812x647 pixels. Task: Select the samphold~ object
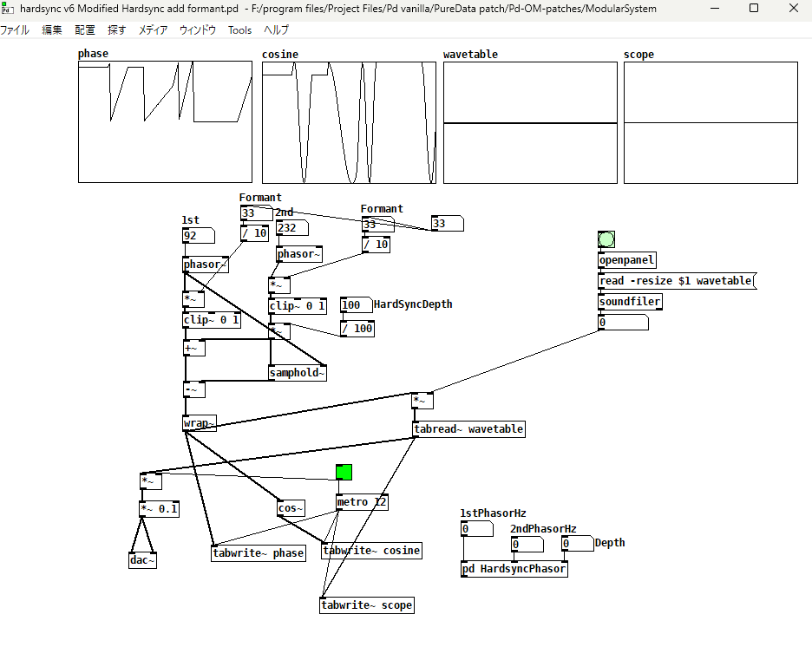coord(297,371)
